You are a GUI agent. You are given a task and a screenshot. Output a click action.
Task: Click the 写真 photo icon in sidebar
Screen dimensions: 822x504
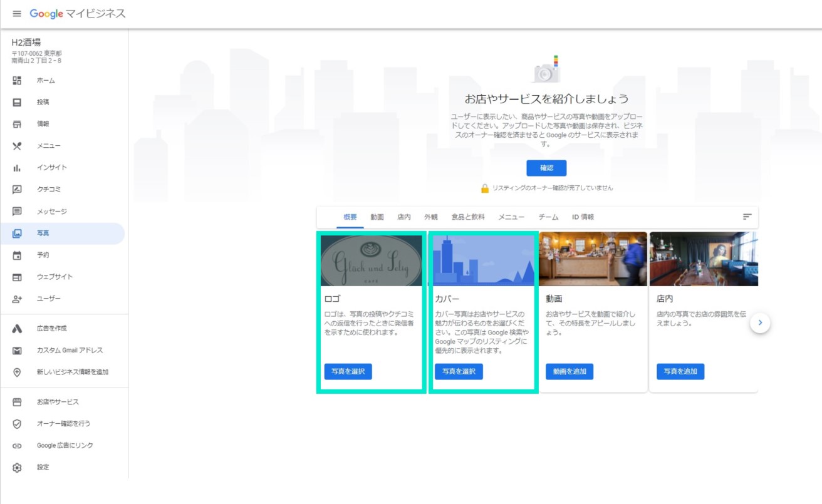(17, 234)
